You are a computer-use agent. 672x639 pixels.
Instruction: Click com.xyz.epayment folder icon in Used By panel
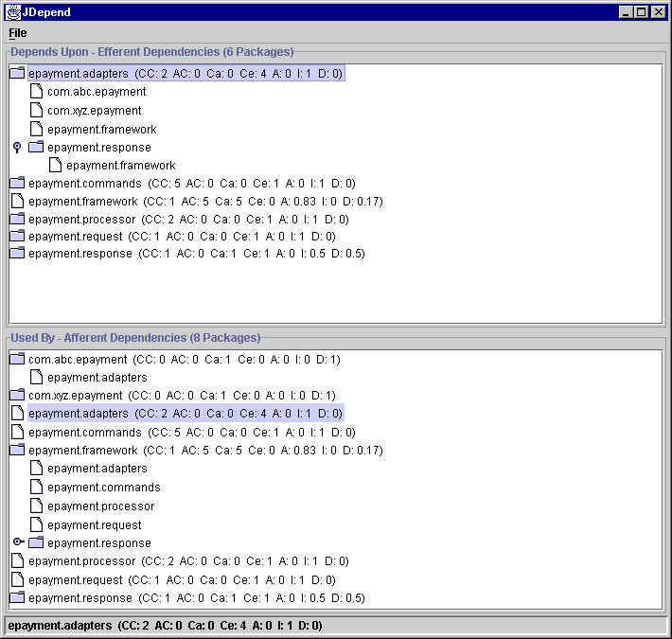click(x=17, y=396)
